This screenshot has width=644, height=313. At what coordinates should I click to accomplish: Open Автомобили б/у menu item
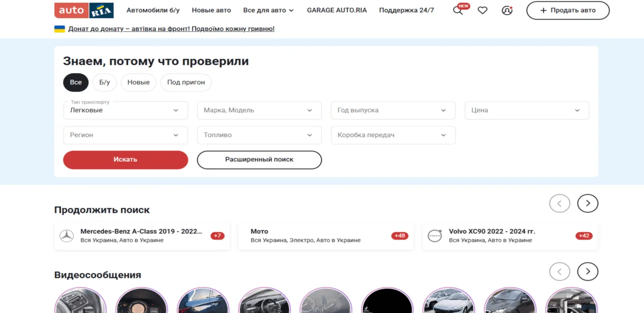coord(153,10)
